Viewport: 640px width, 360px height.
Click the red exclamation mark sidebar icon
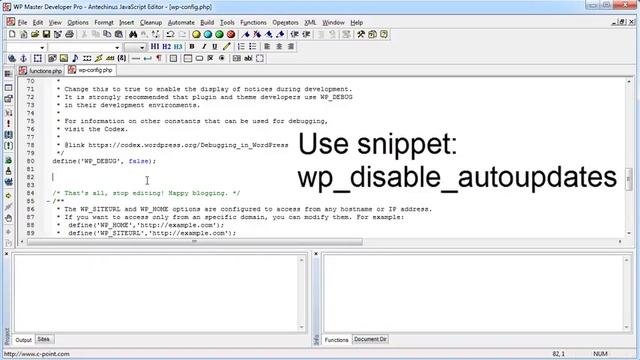click(8, 124)
